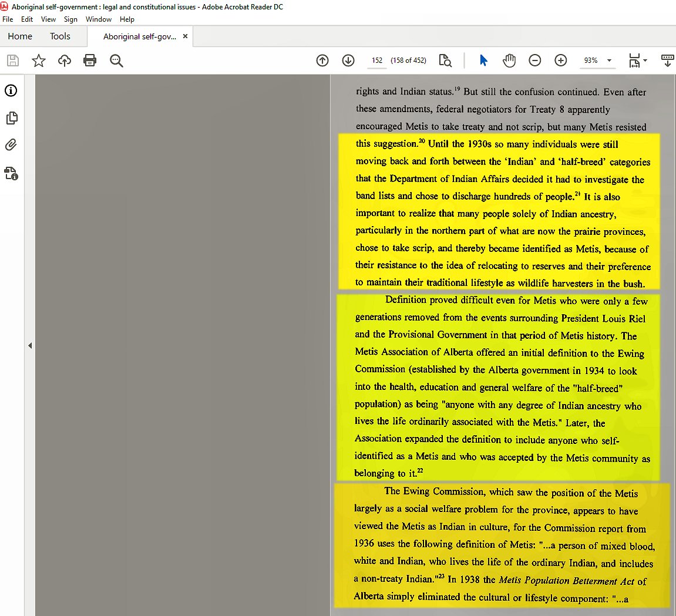Screen dimensions: 676x616
Task: Switch to the Tools tab
Action: click(60, 36)
